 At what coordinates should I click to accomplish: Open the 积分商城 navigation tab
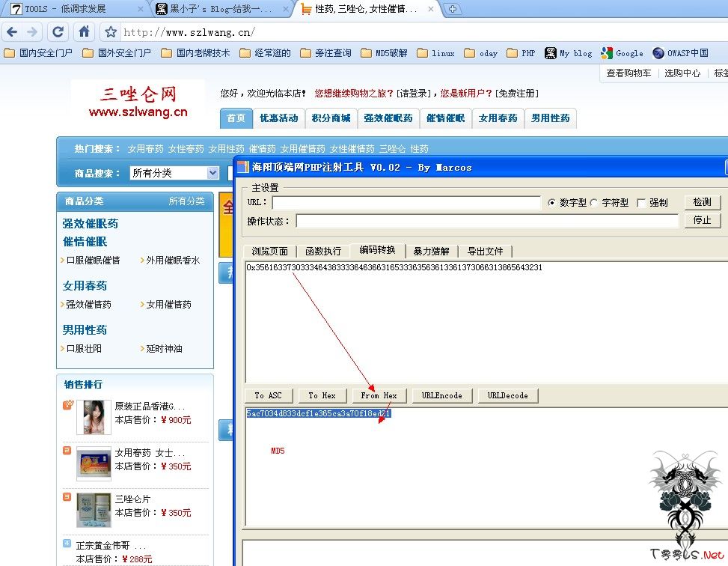pyautogui.click(x=331, y=118)
